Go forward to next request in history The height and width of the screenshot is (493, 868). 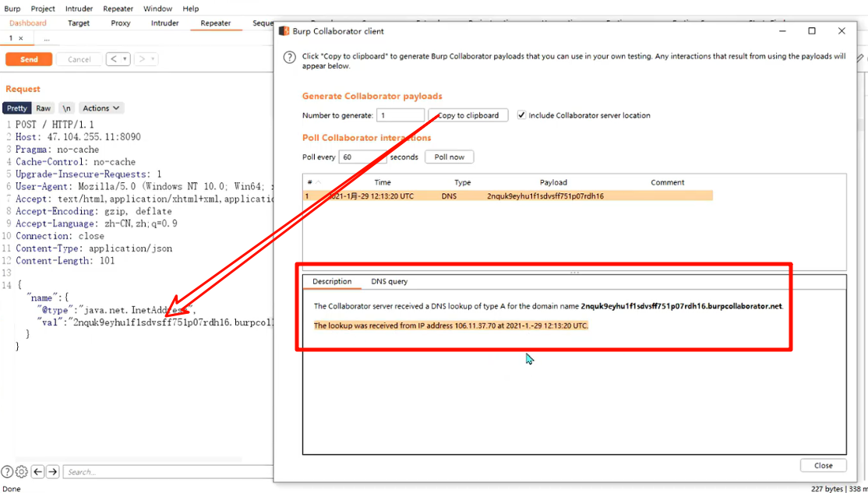pos(142,59)
